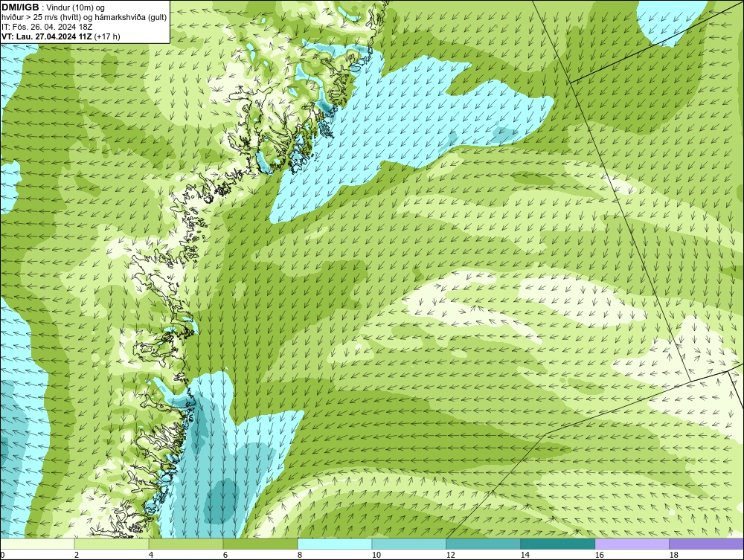Click the legend value '2'
744x560 pixels.
(x=77, y=555)
